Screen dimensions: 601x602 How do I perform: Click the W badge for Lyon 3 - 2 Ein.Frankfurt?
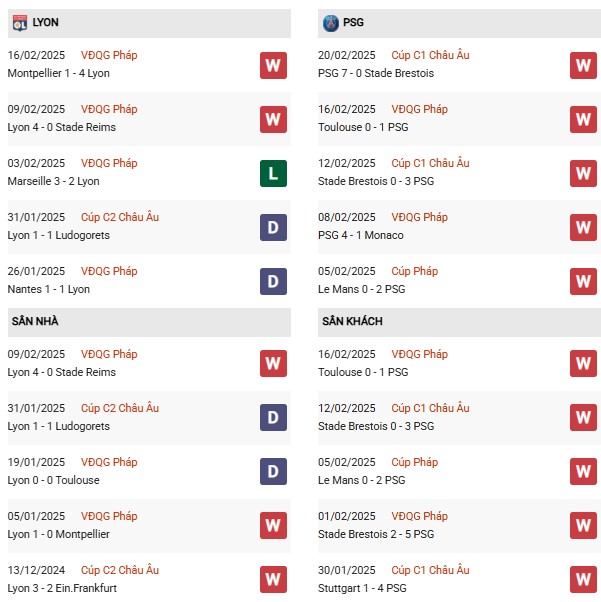273,579
